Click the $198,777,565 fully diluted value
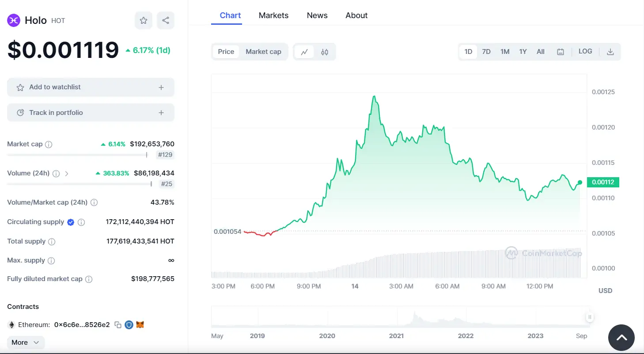Image resolution: width=644 pixels, height=354 pixels. (x=153, y=279)
